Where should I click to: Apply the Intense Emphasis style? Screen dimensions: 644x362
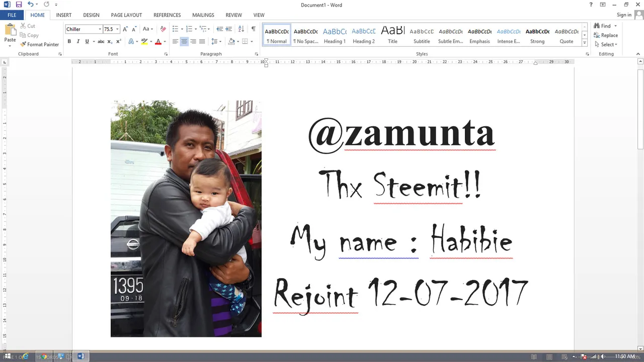point(509,36)
